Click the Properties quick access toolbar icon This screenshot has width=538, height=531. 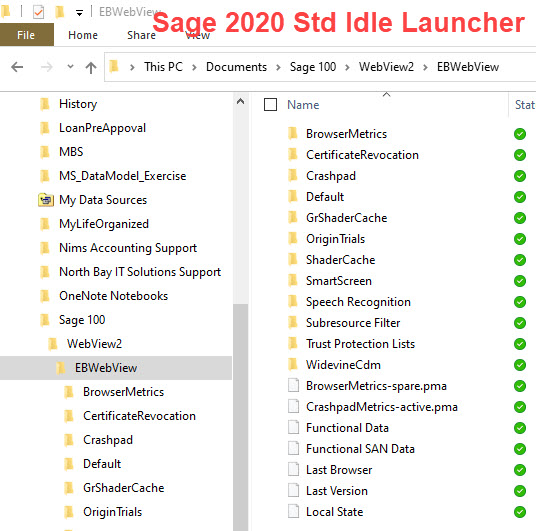point(38,12)
